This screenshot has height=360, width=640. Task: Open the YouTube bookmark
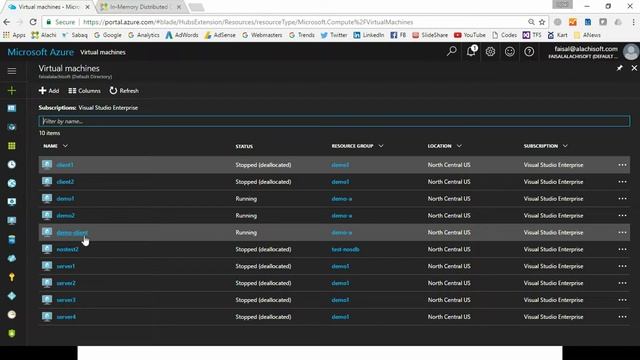pos(470,35)
